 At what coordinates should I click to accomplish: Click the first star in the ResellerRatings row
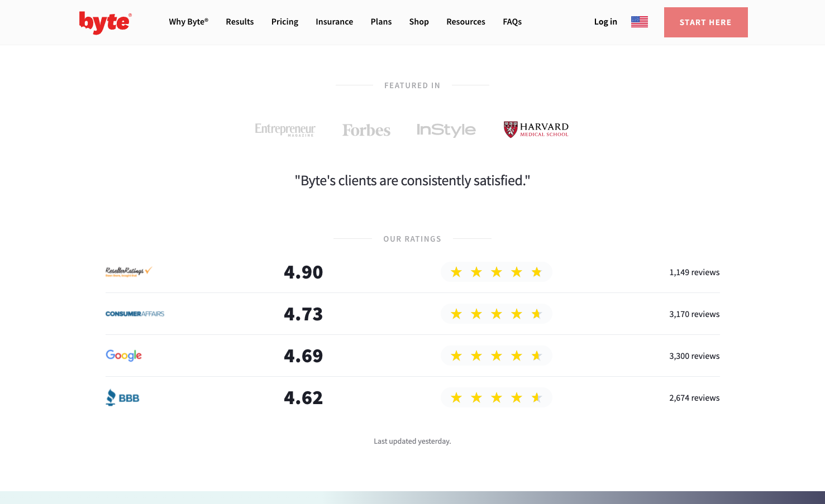coord(456,272)
